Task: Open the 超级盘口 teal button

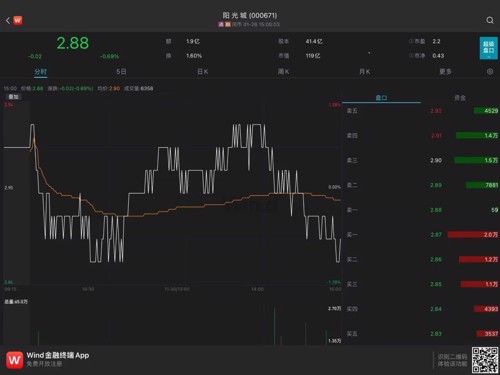Action: 488,48
